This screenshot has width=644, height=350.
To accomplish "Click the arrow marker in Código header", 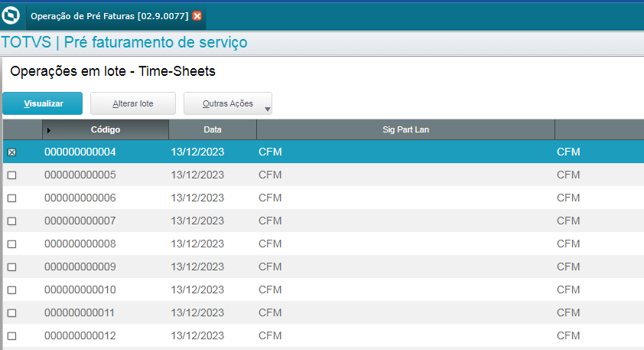I will click(x=48, y=130).
